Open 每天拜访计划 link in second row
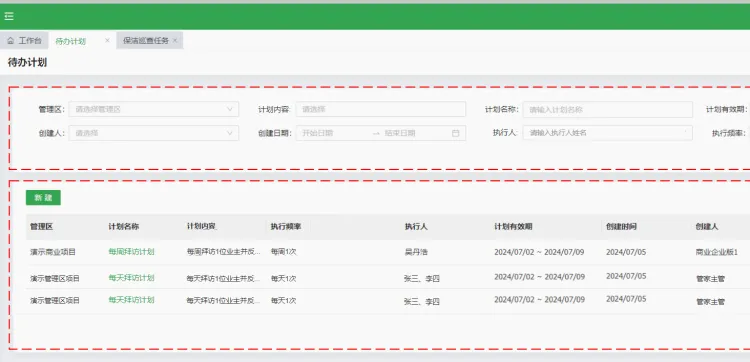This screenshot has height=362, width=750. (x=132, y=277)
